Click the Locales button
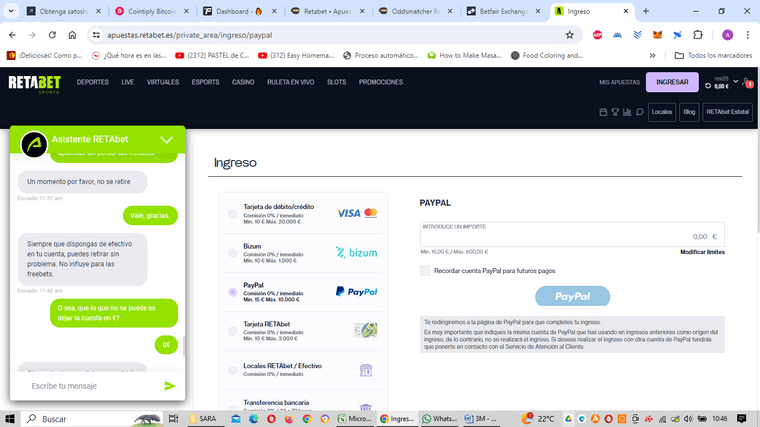The width and height of the screenshot is (760, 427). (x=662, y=112)
